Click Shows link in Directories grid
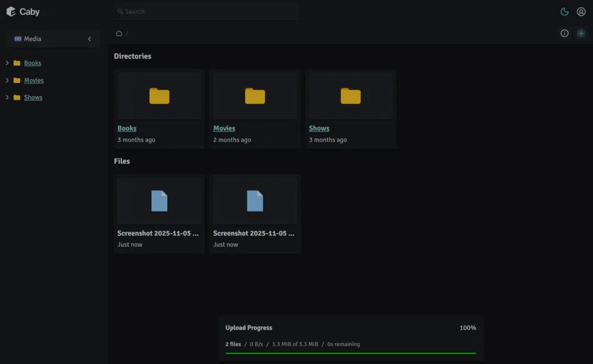The image size is (593, 364). [x=319, y=128]
